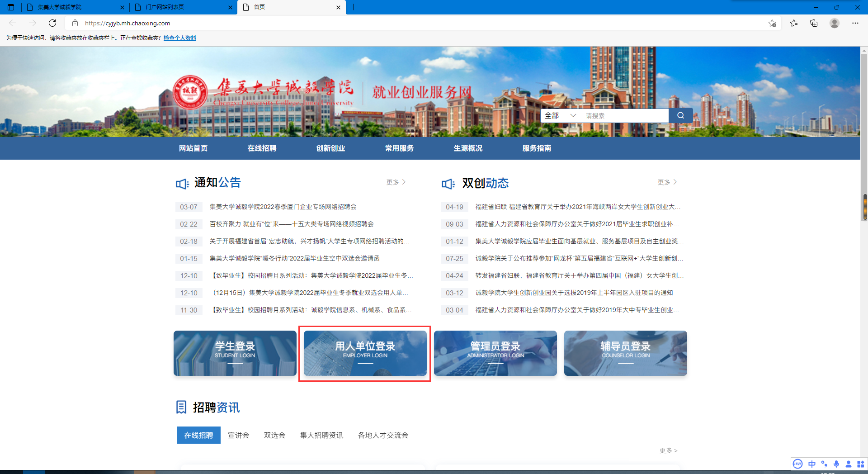Focus the 请搜索 search field

click(624, 115)
